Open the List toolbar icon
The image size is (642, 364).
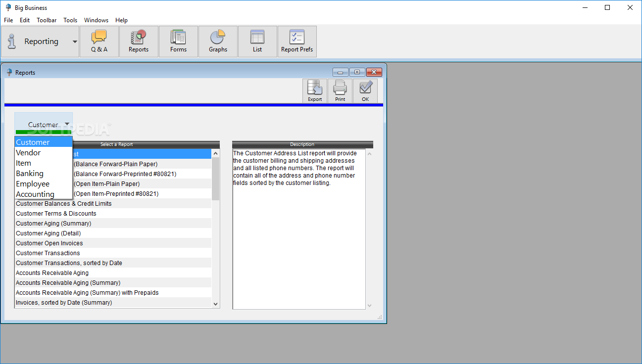click(x=257, y=42)
